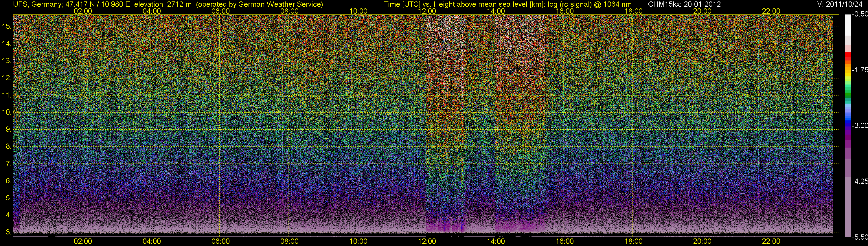The height and width of the screenshot is (246, 868).
Task: Click "22:00" on the top time axis
Action: coord(771,11)
